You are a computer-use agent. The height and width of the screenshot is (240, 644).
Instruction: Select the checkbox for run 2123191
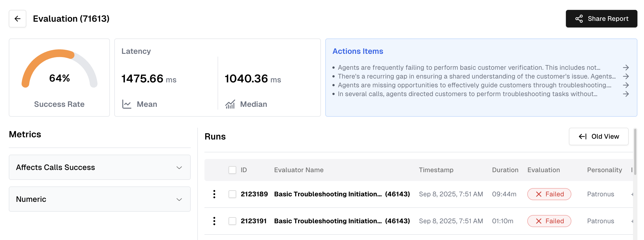[x=232, y=221]
